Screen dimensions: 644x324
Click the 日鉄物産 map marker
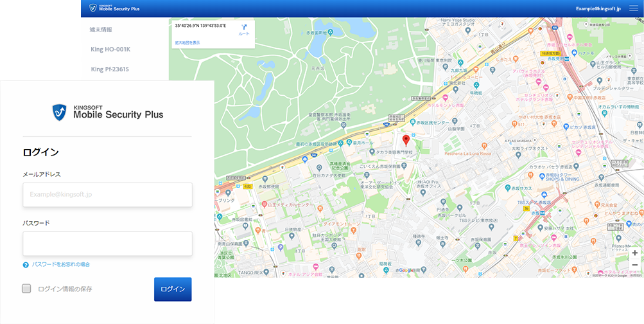pyautogui.click(x=292, y=236)
